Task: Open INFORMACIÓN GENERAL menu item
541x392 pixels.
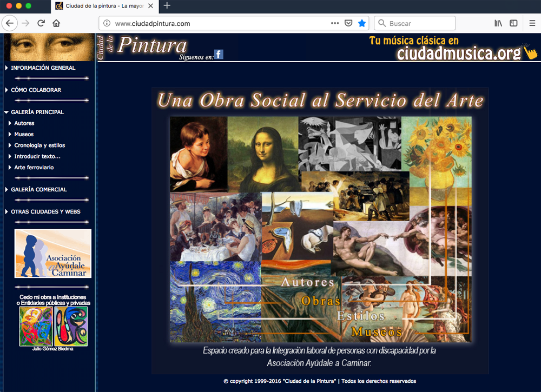Action: 43,68
